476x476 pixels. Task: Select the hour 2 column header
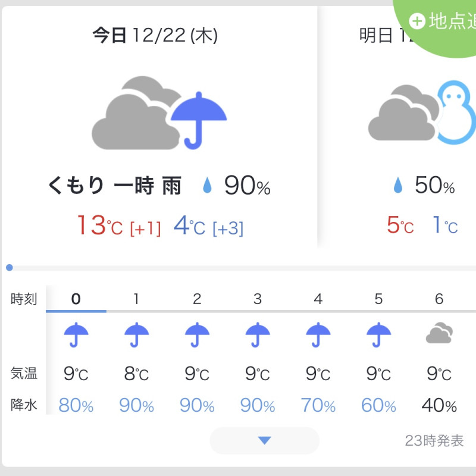click(x=197, y=299)
